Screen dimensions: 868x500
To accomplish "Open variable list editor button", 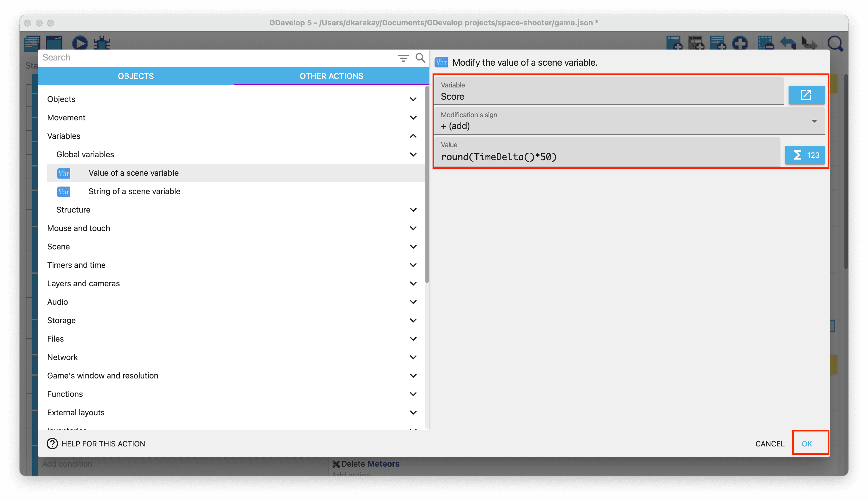I will (x=806, y=95).
